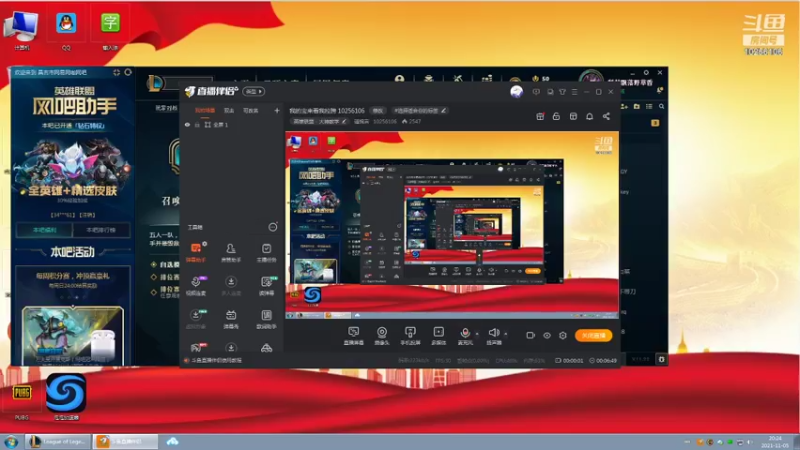This screenshot has height=450, width=800.
Task: Open the greyed download tool in second toolbox row
Action: [x=231, y=285]
